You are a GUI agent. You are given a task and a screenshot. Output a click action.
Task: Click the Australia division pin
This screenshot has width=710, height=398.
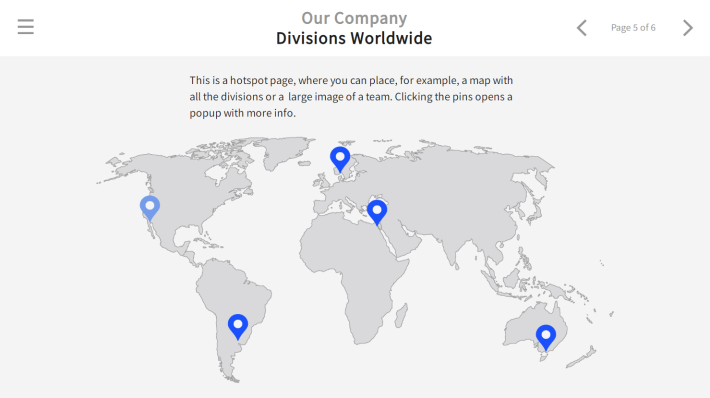(x=546, y=337)
